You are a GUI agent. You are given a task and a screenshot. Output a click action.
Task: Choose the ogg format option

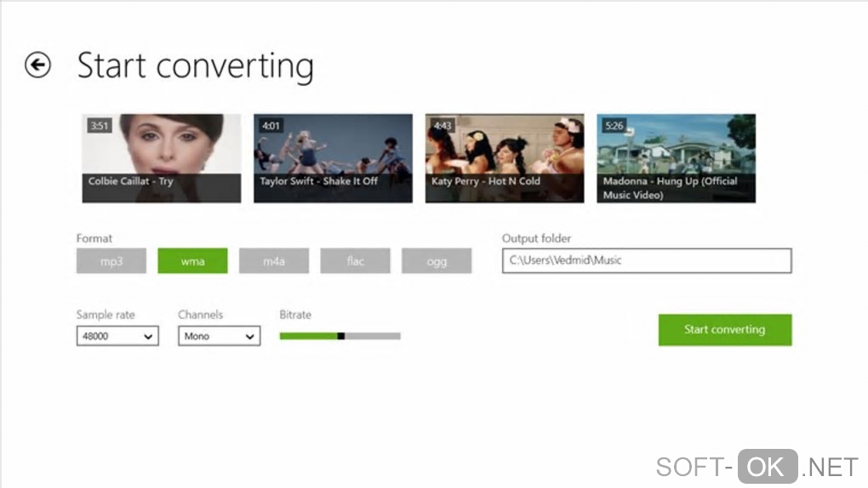click(437, 261)
